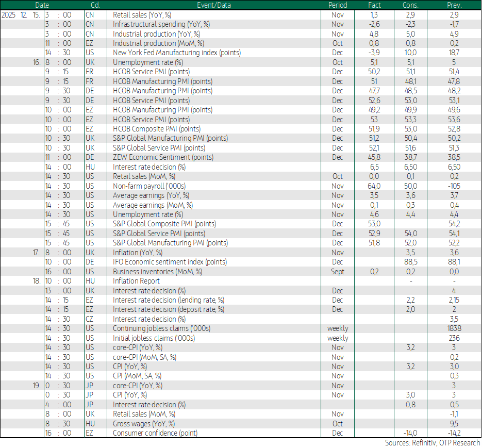Click the Prev. column header
Screen dimensions: 482x448
455,5
